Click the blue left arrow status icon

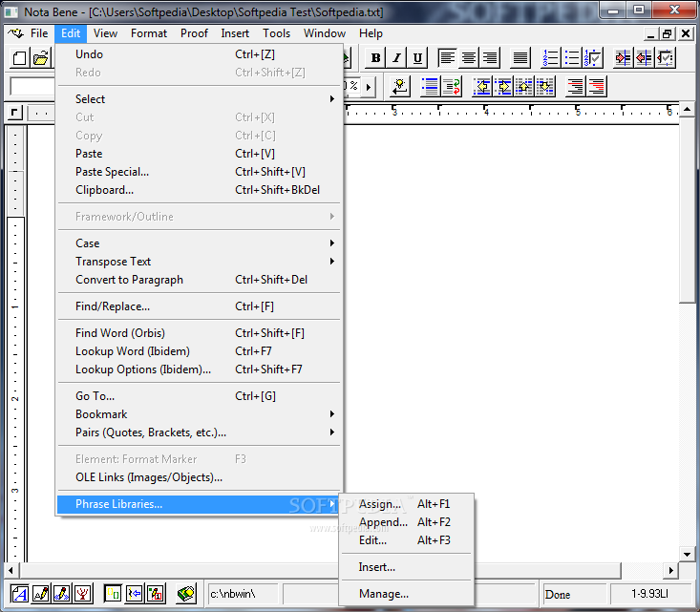tap(134, 594)
